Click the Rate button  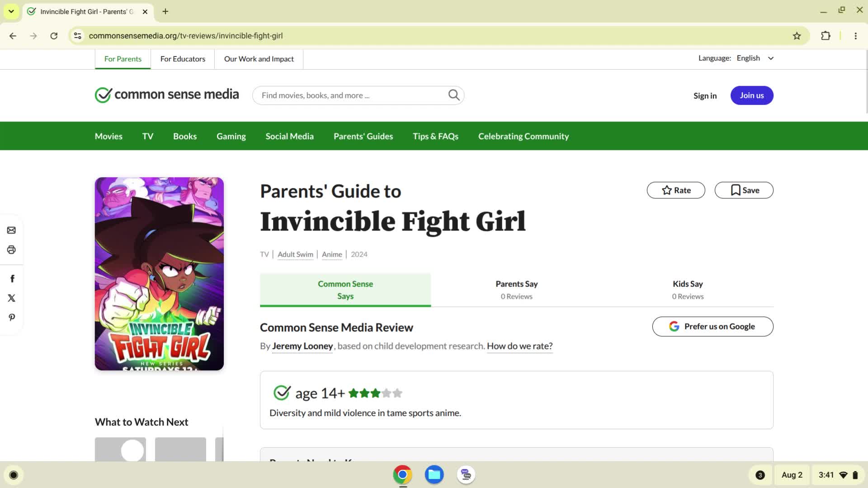[x=676, y=190]
